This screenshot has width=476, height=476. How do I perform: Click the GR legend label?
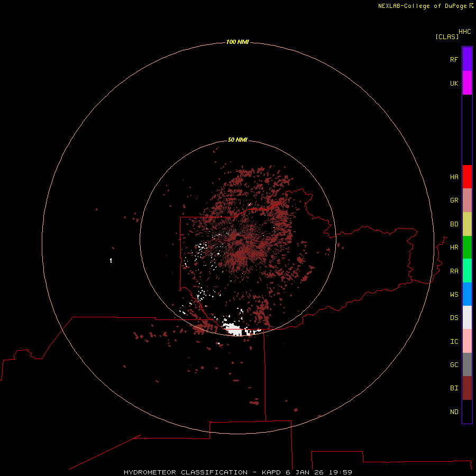pos(454,200)
